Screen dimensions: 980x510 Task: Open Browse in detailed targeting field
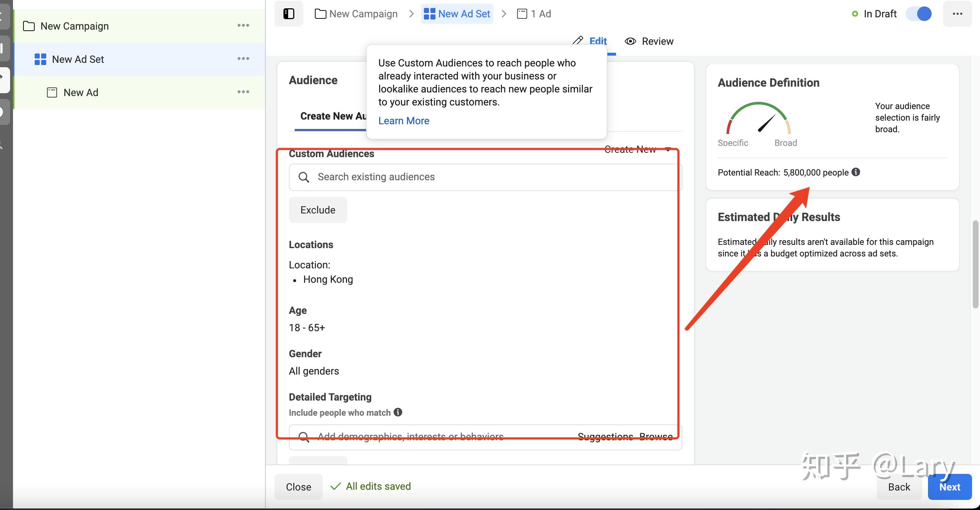pyautogui.click(x=655, y=437)
